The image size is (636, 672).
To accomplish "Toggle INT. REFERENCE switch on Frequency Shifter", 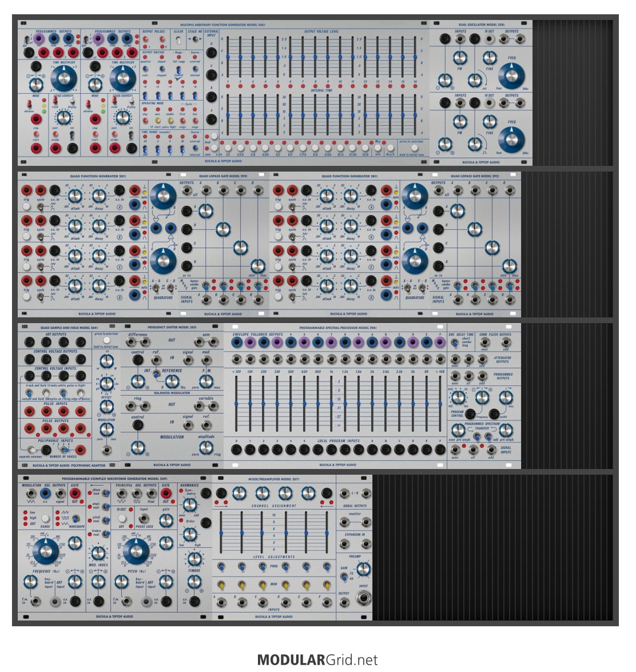I will point(157,373).
